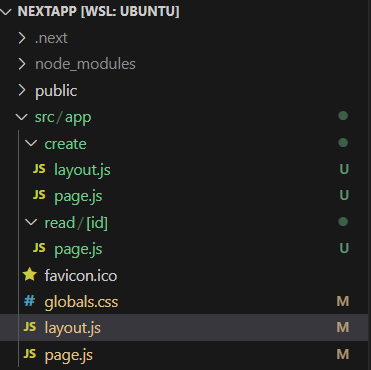This screenshot has height=370, width=371.
Task: Collapse the src/app folder chevron
Action: [x=22, y=117]
